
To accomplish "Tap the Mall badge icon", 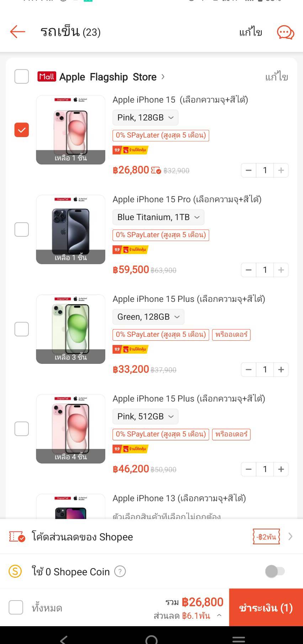I will click(x=47, y=77).
